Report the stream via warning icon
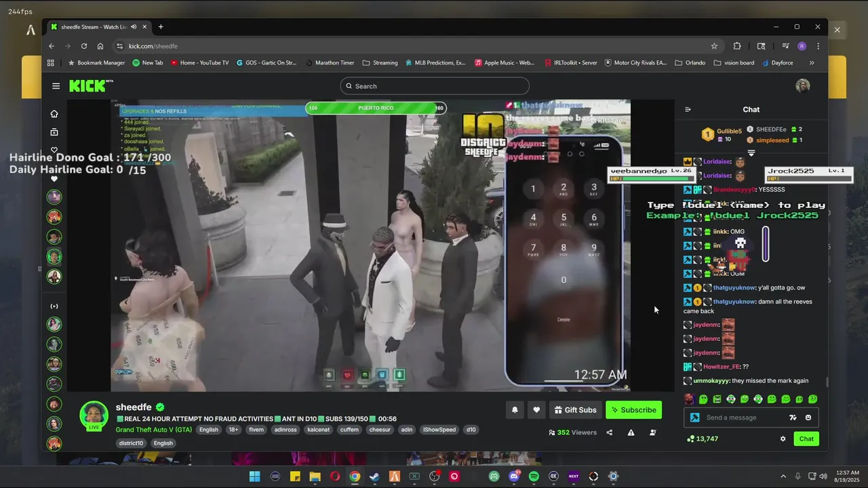Image resolution: width=868 pixels, height=488 pixels. [x=631, y=432]
